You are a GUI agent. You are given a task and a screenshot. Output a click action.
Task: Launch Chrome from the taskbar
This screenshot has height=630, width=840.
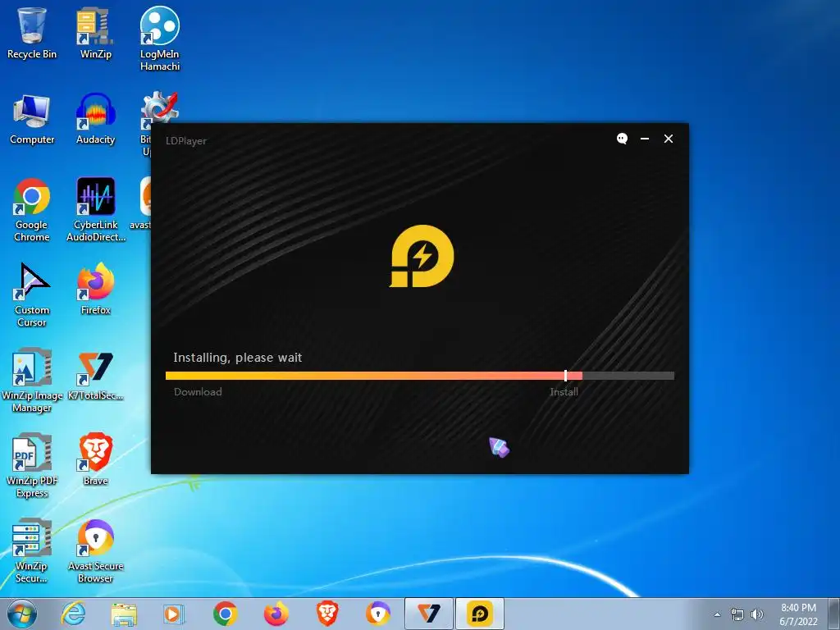225,614
